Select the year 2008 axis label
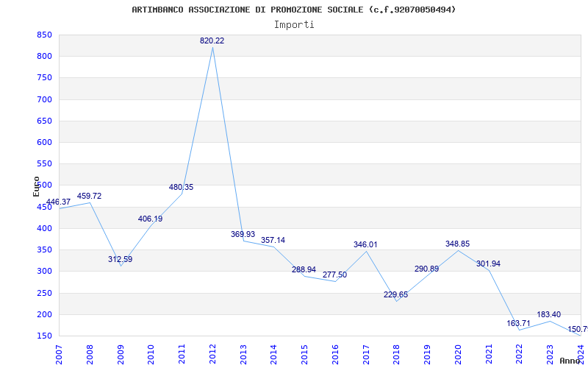Screen dimensions: 588x368 point(90,355)
